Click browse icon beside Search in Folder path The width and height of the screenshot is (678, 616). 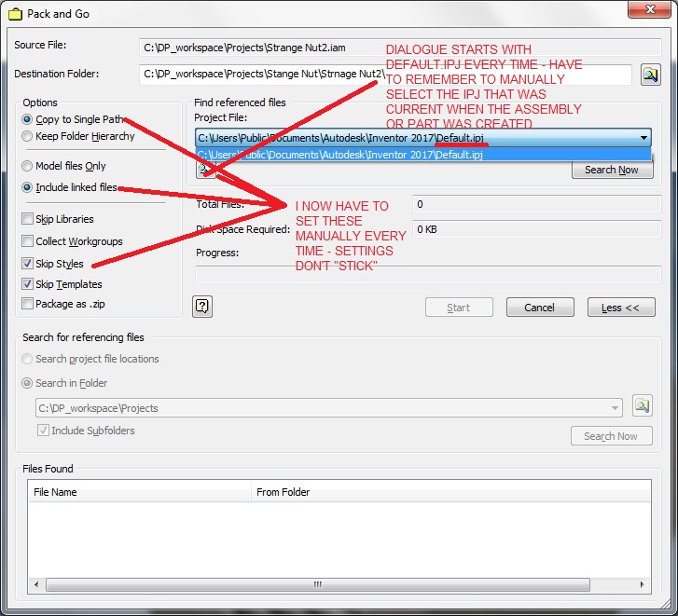tap(643, 405)
